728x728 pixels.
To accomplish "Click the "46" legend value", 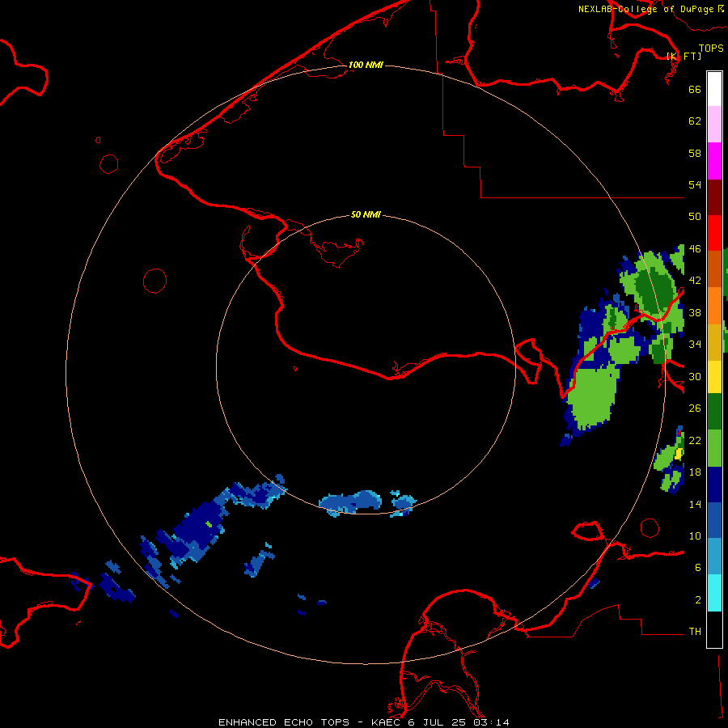I will pyautogui.click(x=695, y=249).
